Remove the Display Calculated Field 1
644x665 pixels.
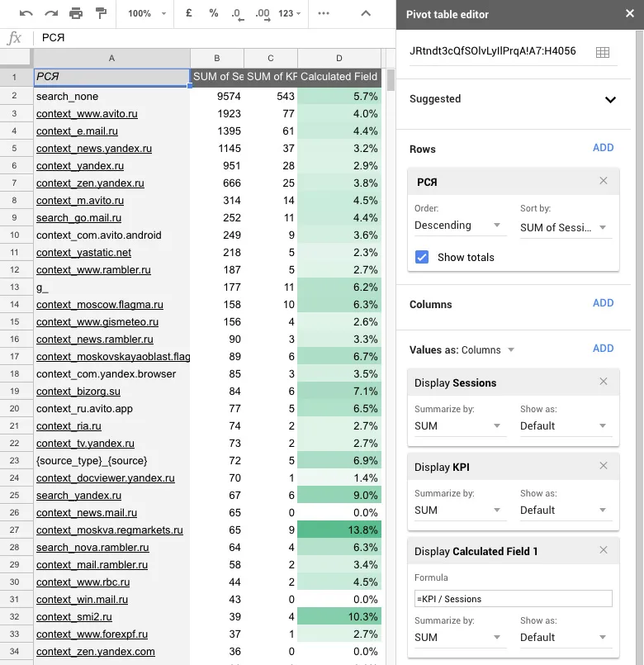604,550
